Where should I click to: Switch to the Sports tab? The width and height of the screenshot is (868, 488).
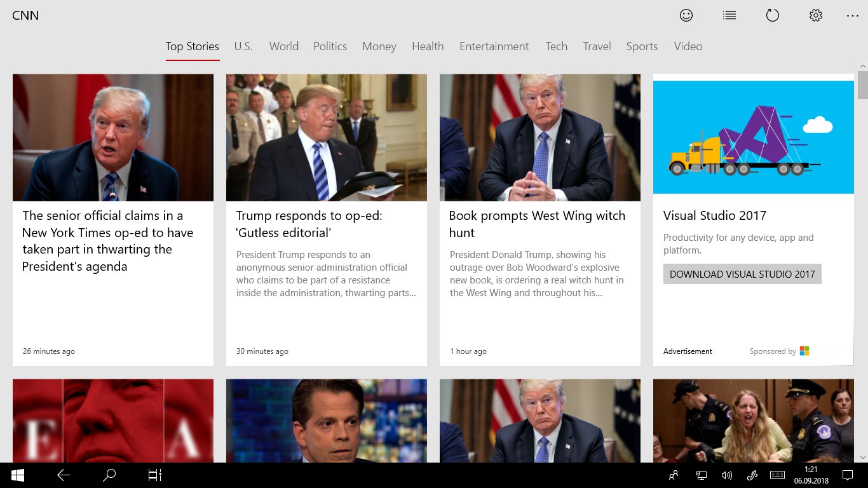point(642,46)
